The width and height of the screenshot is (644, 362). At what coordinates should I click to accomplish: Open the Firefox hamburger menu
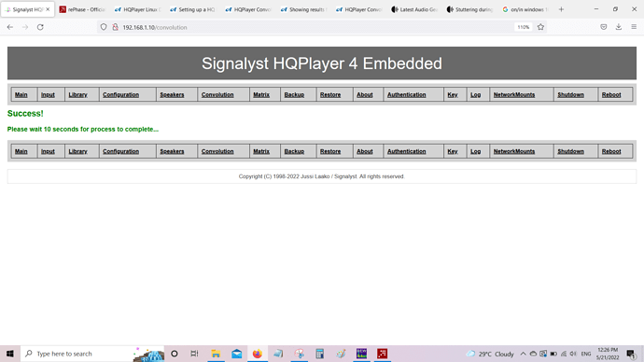[634, 27]
